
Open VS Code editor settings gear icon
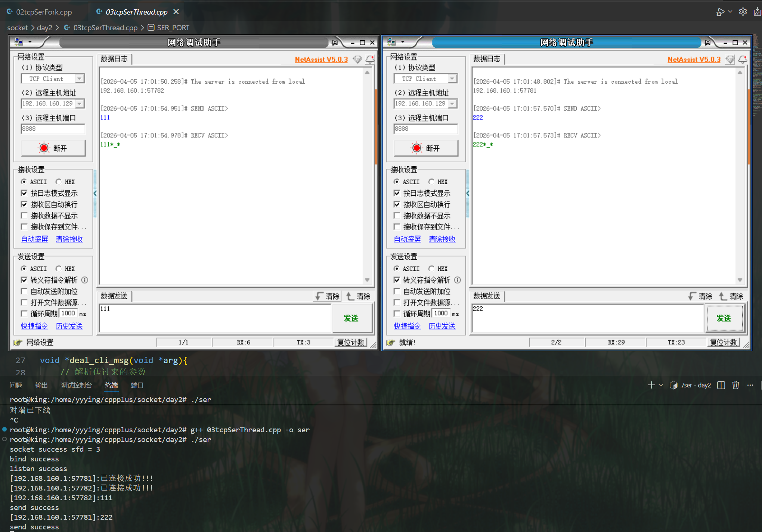pos(743,12)
